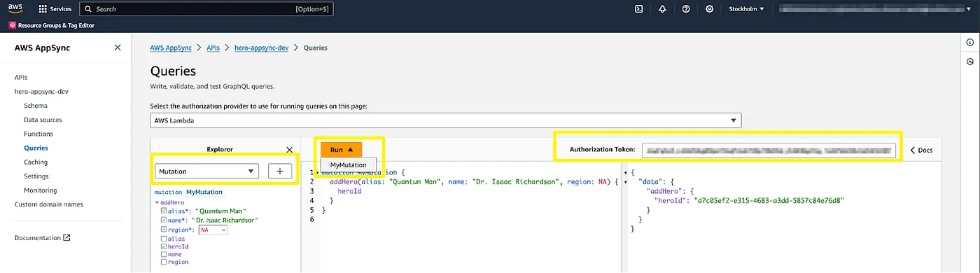Open Functions in sidebar
Screen dimensions: 980x273
coord(38,134)
